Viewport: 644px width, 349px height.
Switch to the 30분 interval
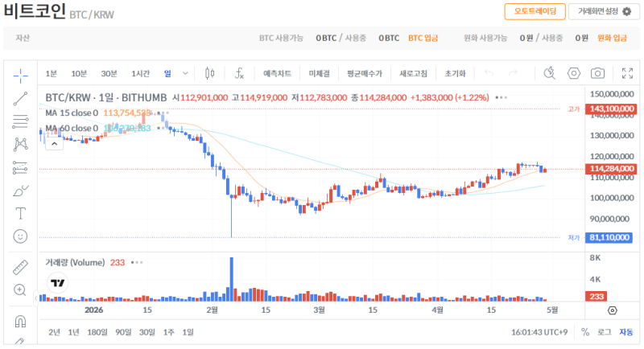click(x=109, y=73)
